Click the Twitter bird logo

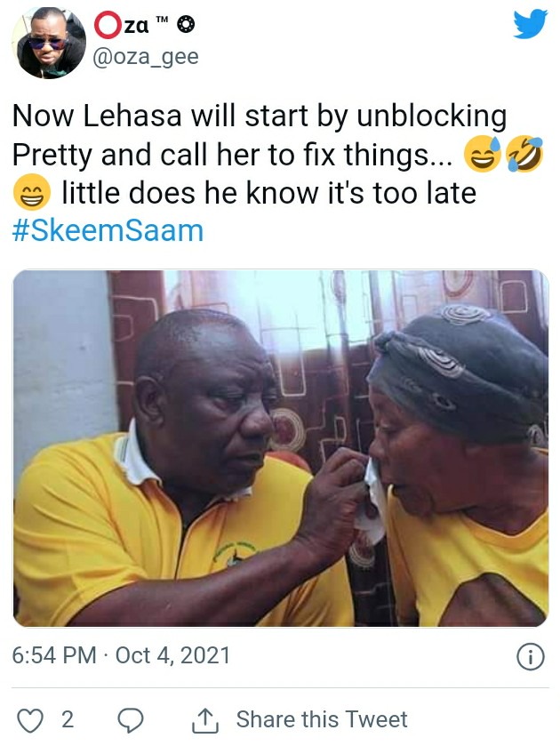[531, 24]
